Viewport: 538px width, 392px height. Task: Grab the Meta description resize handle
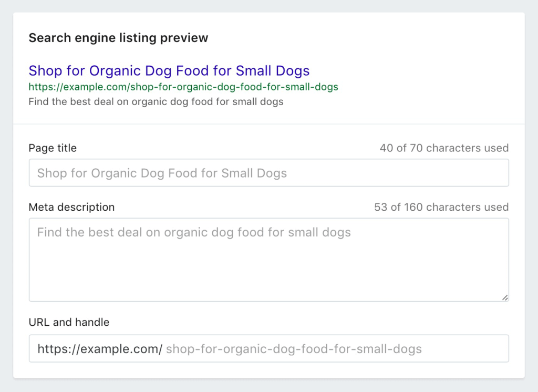point(504,297)
